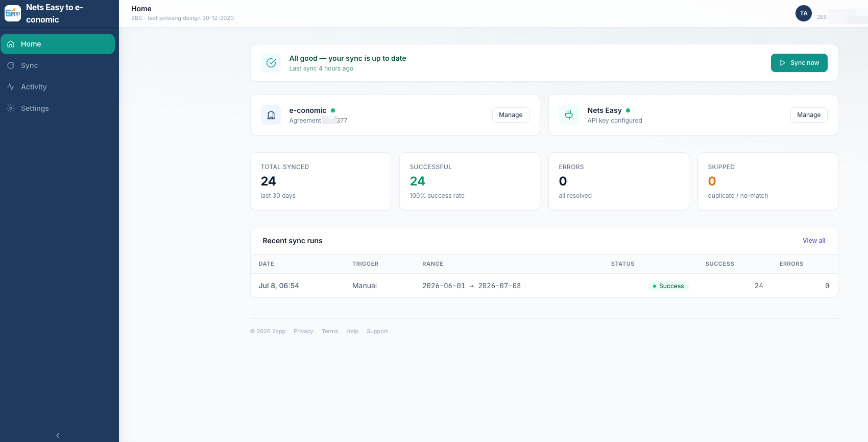This screenshot has width=868, height=442.
Task: Click the range '2026-06-01 → 2026-07-08'
Action: (x=472, y=286)
